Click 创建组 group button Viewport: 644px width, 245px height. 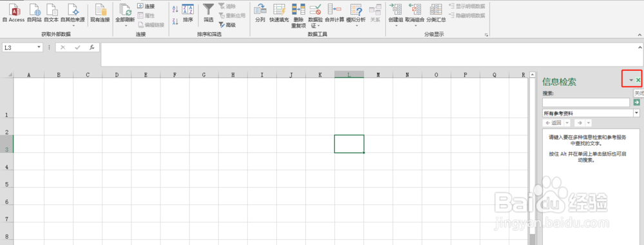tap(395, 15)
